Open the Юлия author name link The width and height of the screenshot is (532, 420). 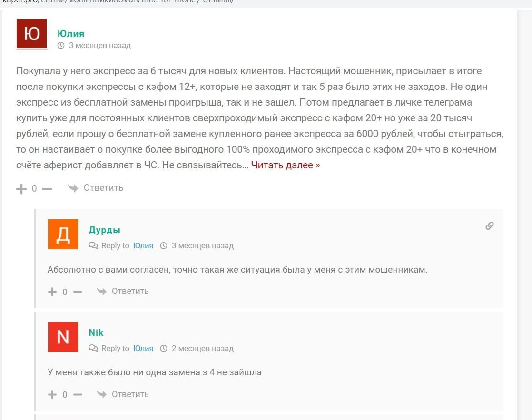(70, 34)
